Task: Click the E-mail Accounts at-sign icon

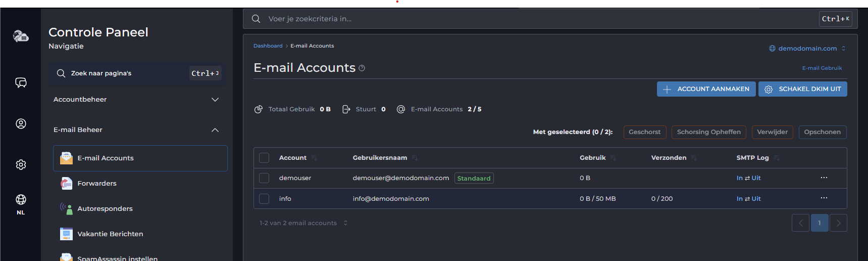Action: click(401, 109)
